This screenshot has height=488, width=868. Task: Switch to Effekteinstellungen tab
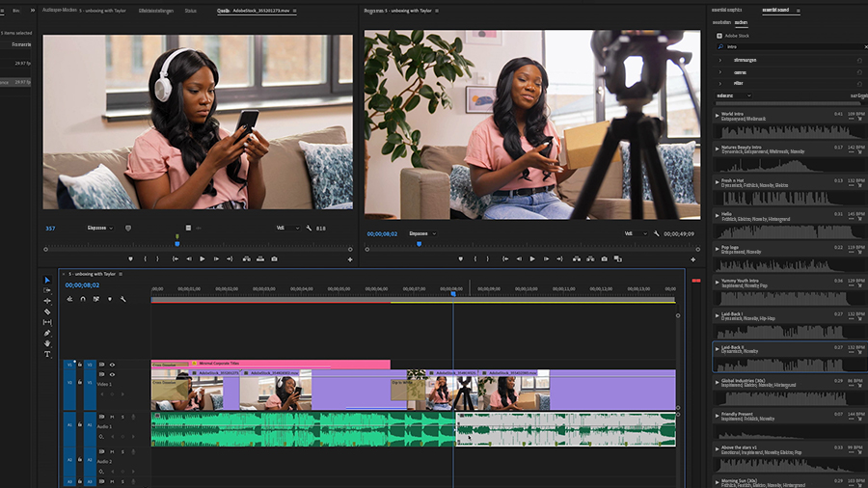[156, 11]
